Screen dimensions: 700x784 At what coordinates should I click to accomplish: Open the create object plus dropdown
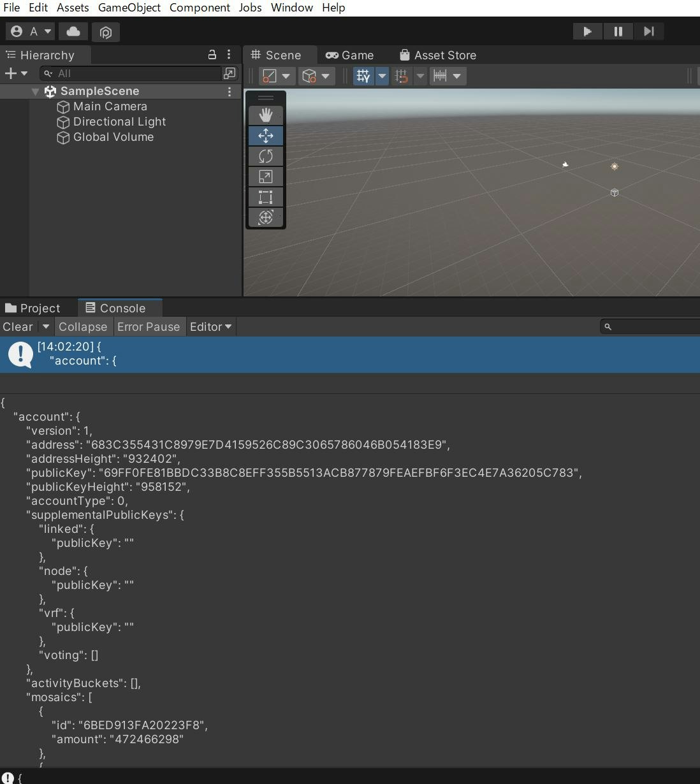coord(16,73)
